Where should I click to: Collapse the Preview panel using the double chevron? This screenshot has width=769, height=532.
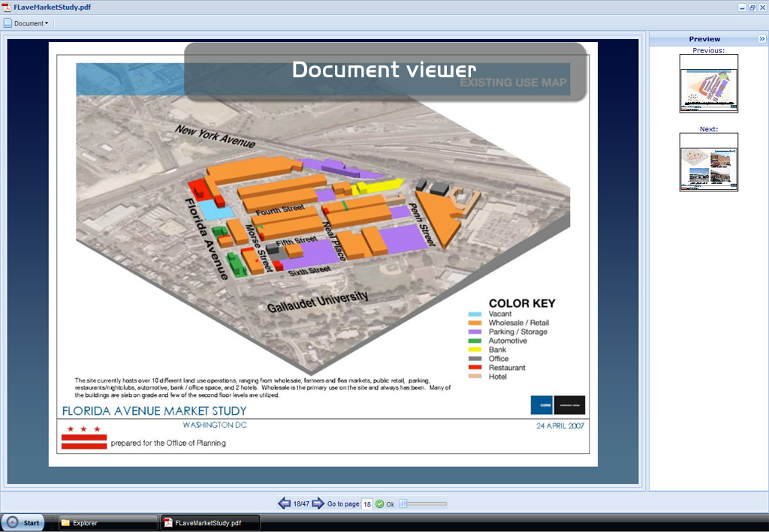(x=761, y=39)
